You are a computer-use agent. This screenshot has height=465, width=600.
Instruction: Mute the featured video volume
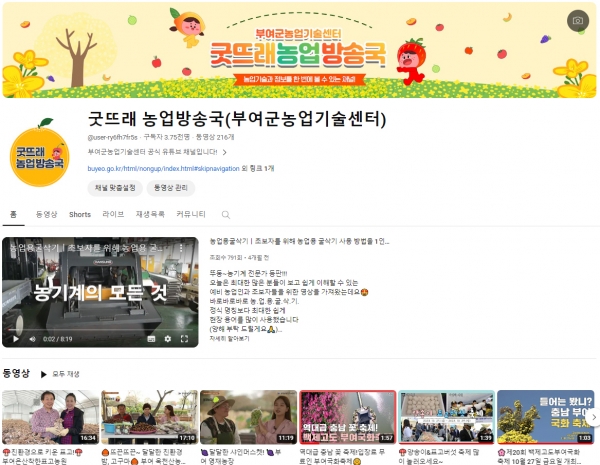33,339
